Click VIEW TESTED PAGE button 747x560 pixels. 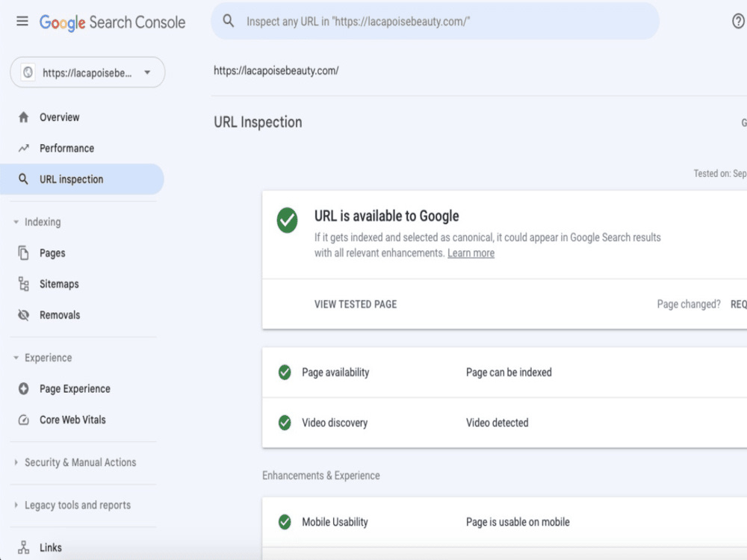click(x=356, y=305)
